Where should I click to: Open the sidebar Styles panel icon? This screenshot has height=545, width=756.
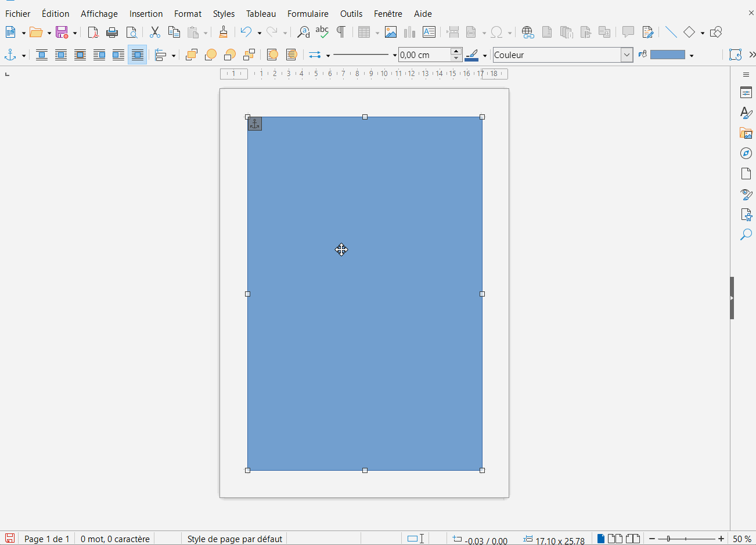tap(746, 113)
